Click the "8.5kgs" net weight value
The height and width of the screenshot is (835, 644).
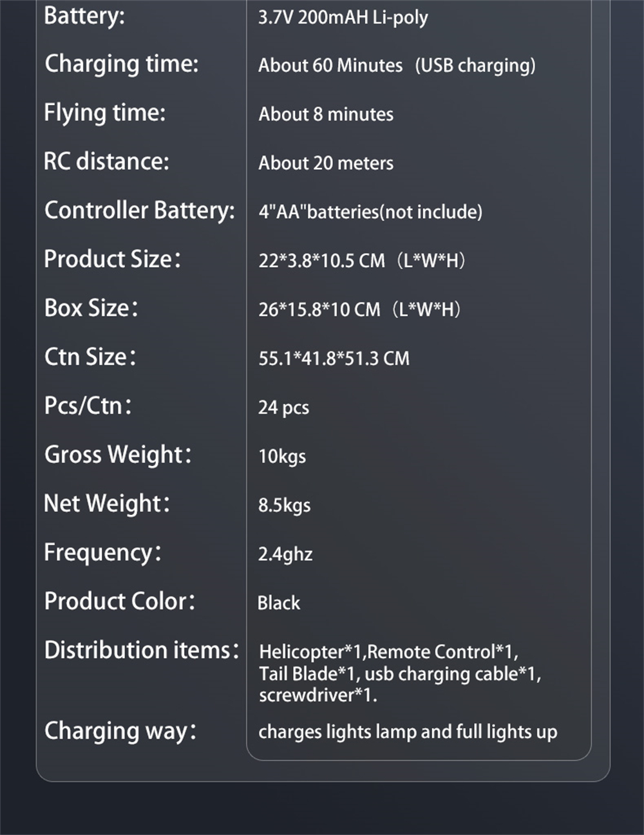[x=284, y=505]
